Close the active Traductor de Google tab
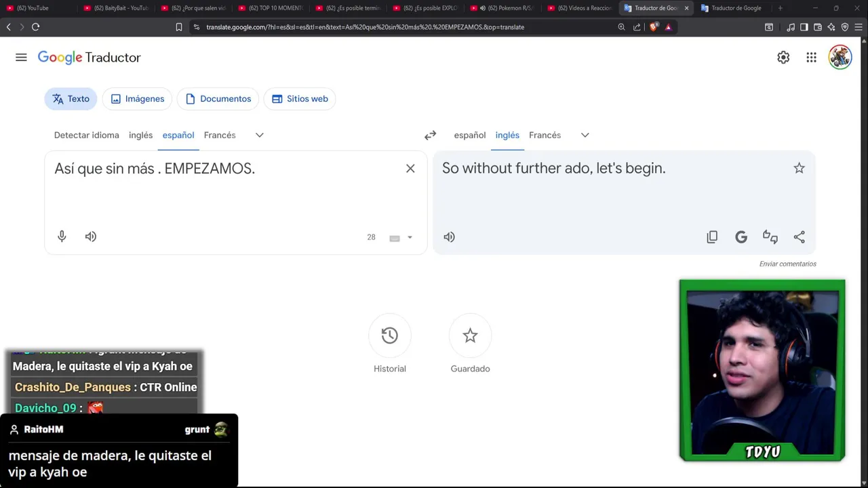The image size is (868, 488). (686, 8)
